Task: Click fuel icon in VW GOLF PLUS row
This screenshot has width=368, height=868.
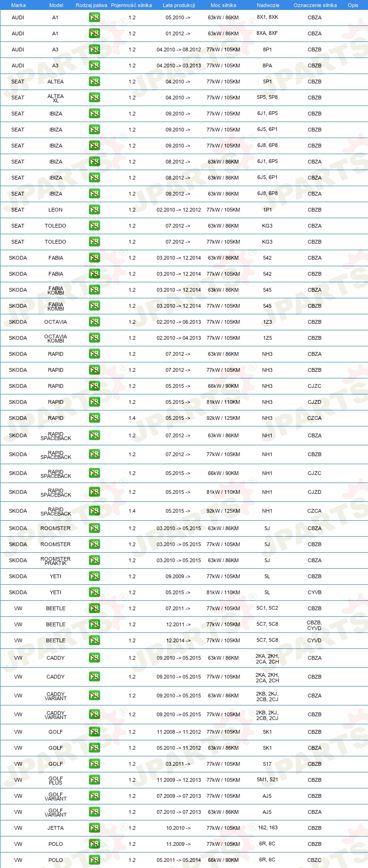Action: click(x=94, y=780)
